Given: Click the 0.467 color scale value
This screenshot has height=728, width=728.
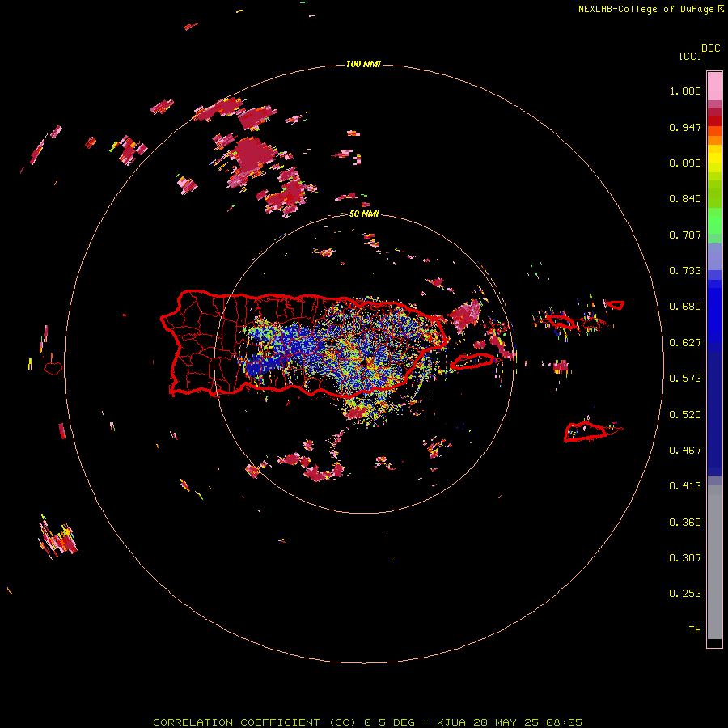Looking at the screenshot, I should (x=685, y=451).
